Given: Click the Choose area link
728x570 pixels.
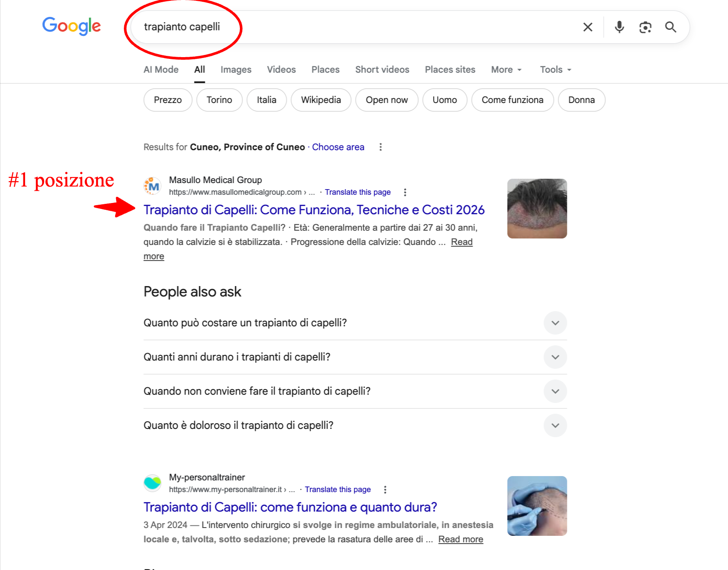Looking at the screenshot, I should pos(338,147).
